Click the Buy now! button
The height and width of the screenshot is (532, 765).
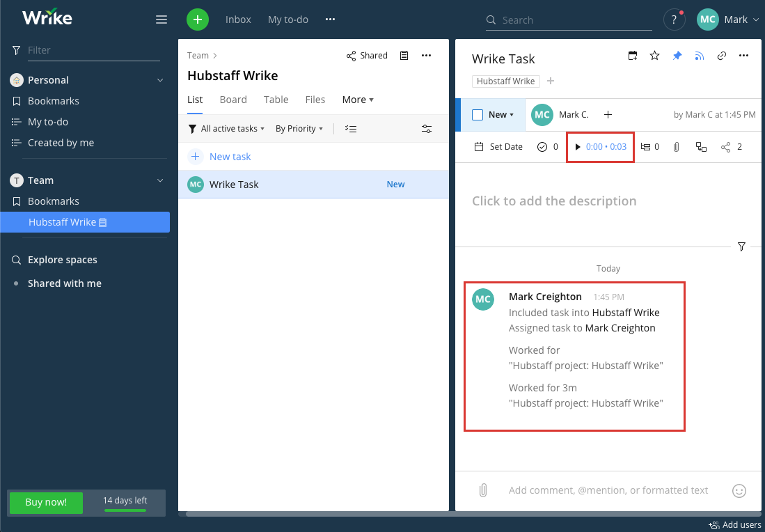pos(46,502)
